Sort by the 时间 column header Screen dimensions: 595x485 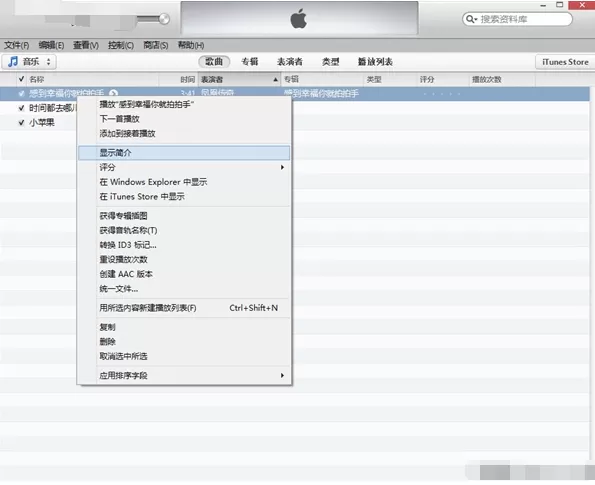pyautogui.click(x=187, y=79)
